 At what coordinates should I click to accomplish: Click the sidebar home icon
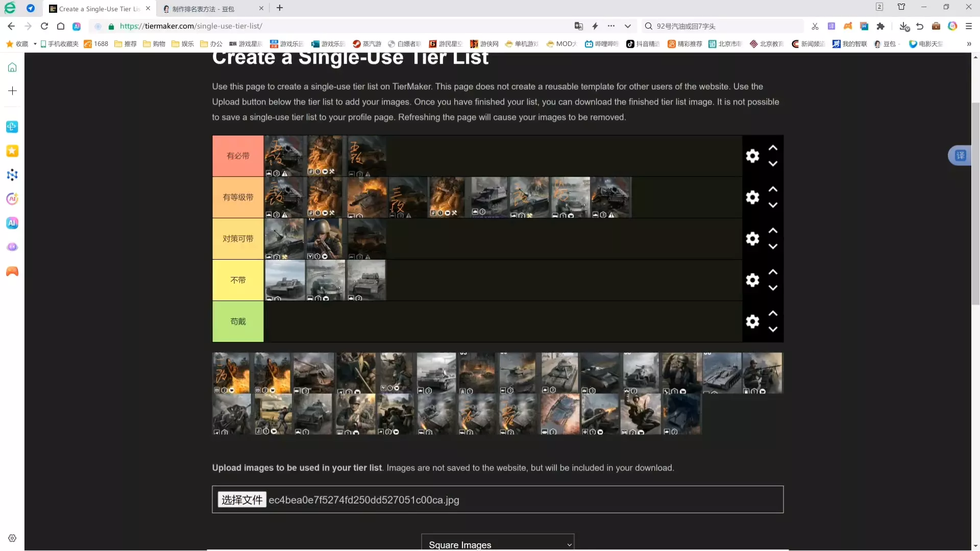pos(12,67)
